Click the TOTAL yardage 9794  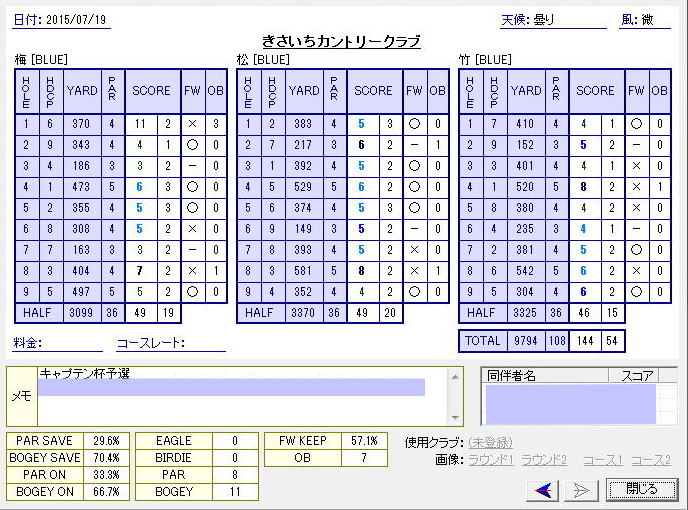(526, 341)
